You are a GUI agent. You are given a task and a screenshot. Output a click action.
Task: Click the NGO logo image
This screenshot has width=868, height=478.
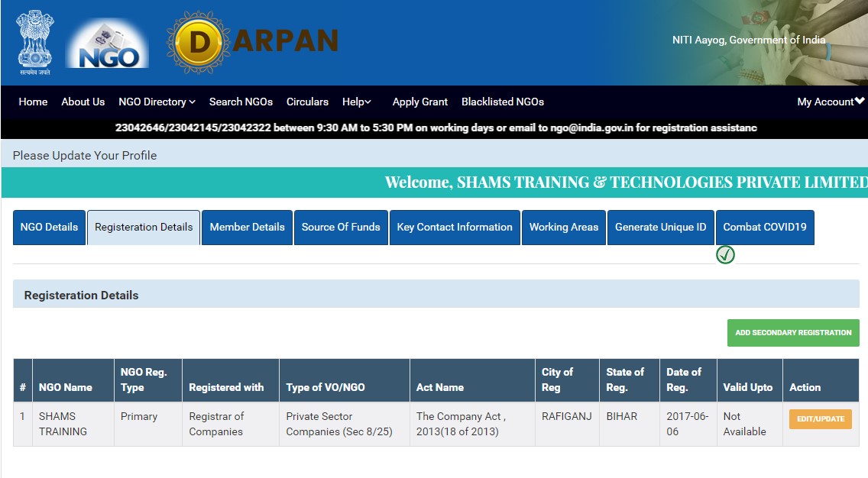107,44
